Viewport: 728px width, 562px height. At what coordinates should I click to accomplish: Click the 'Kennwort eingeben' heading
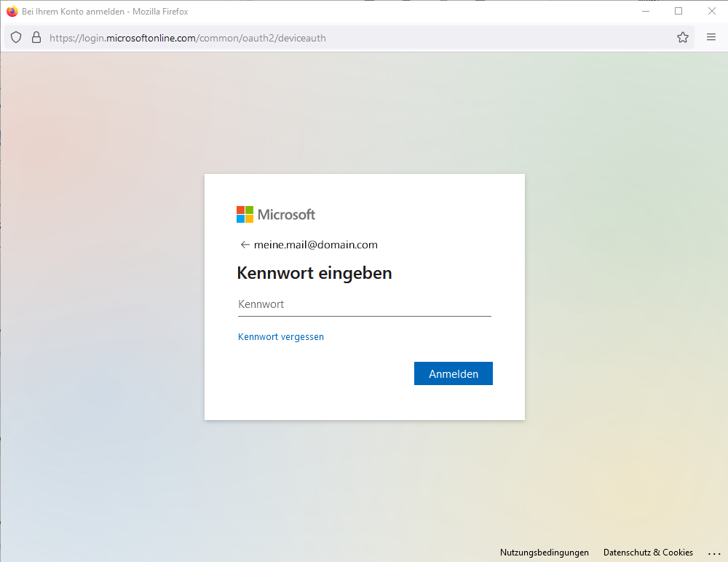pyautogui.click(x=314, y=274)
